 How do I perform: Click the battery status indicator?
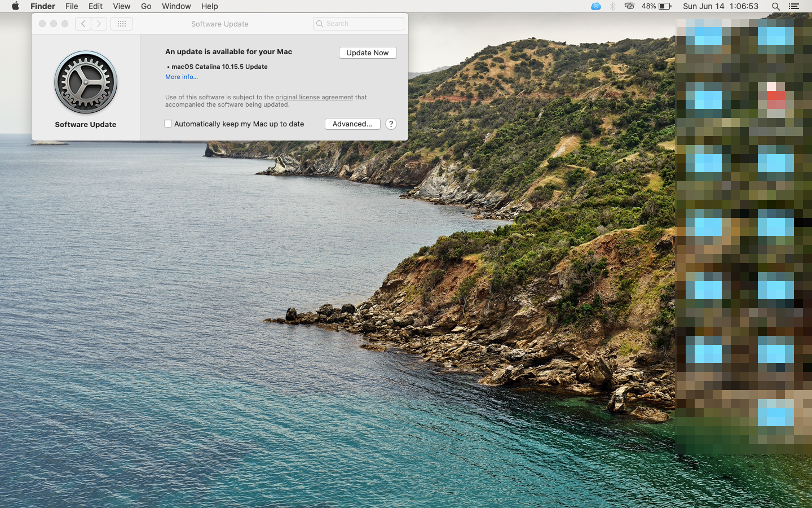pyautogui.click(x=656, y=6)
